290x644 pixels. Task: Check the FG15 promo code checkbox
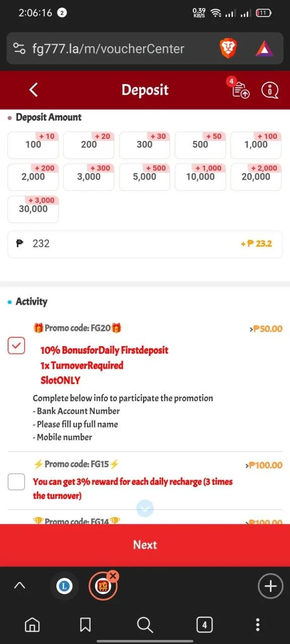[x=17, y=482]
